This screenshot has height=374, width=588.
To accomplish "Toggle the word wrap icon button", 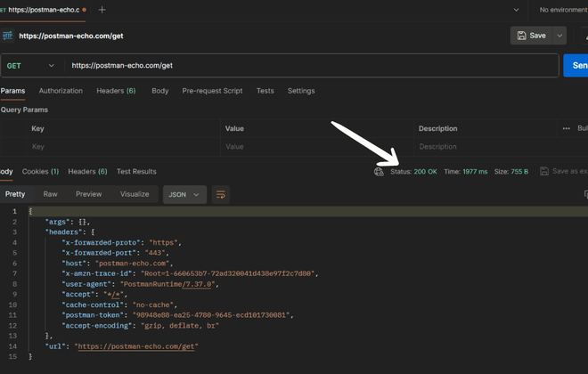I will [x=221, y=194].
